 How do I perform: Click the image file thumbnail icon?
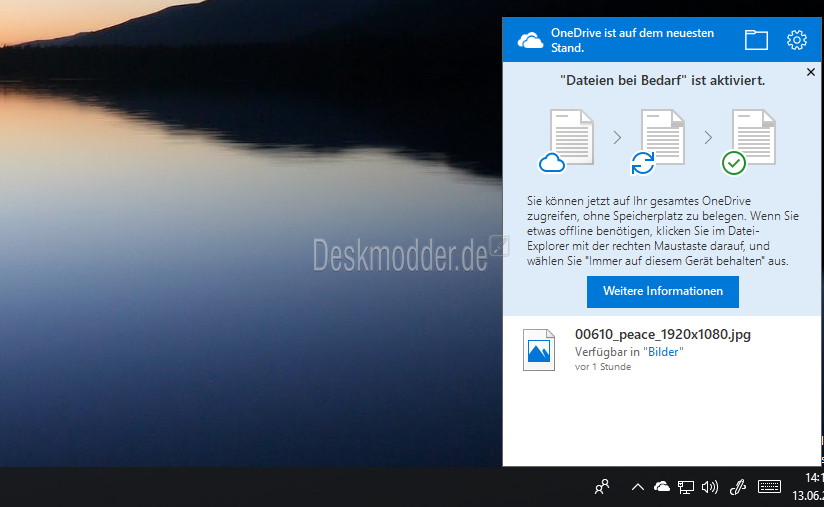point(539,350)
